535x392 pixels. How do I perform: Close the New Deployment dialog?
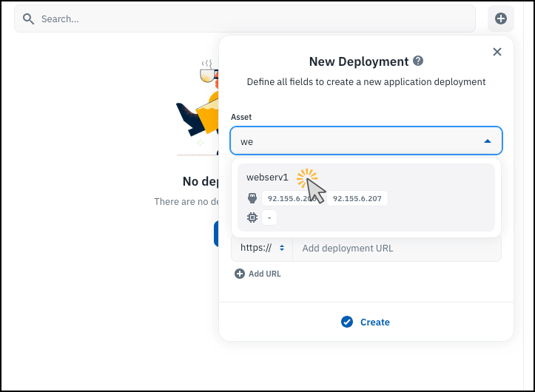click(497, 52)
